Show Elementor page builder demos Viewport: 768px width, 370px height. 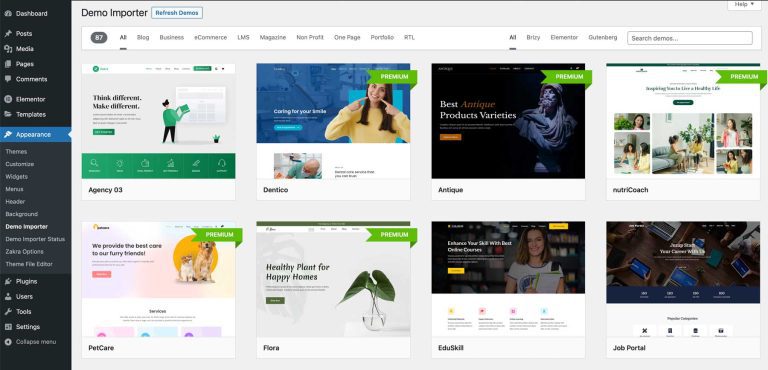[x=564, y=38]
